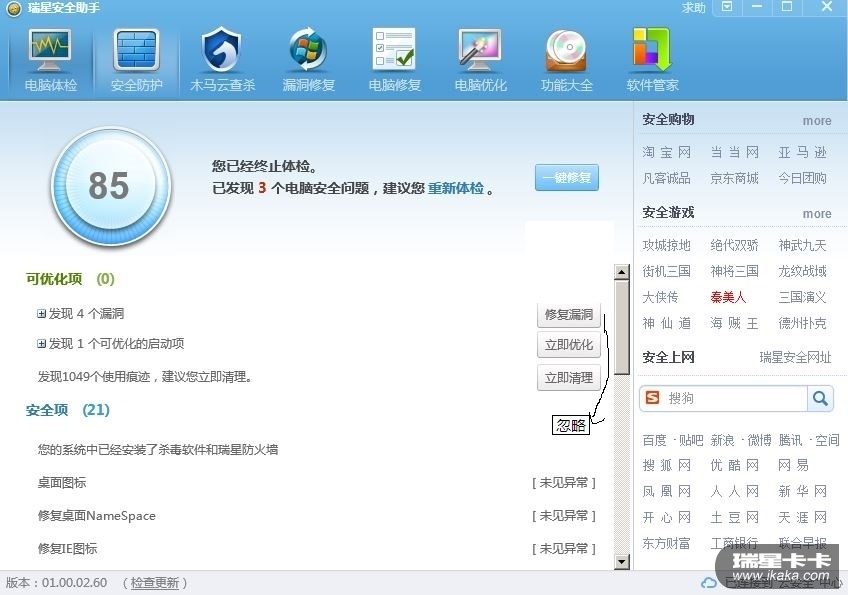The image size is (848, 595).
Task: Click the 立即清理 button
Action: tap(569, 378)
